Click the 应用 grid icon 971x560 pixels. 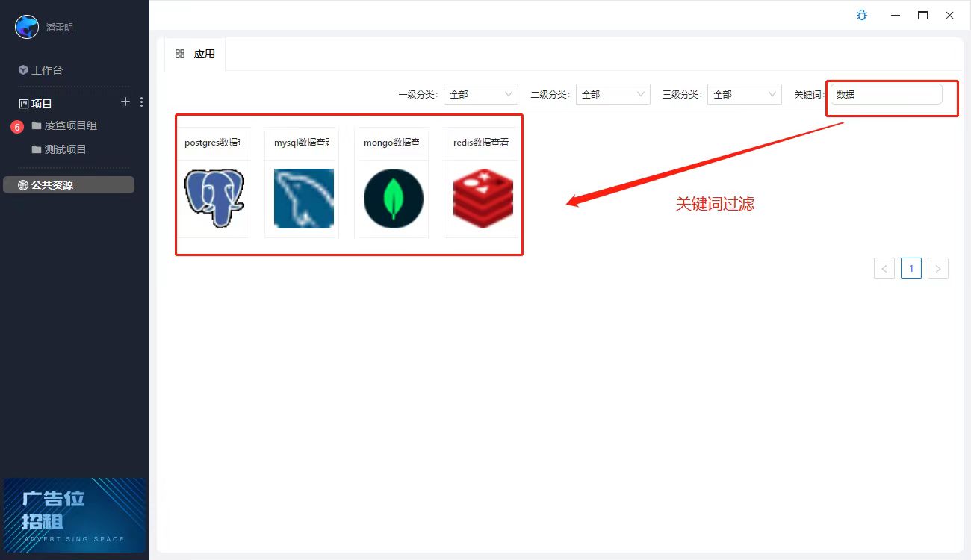pos(180,54)
